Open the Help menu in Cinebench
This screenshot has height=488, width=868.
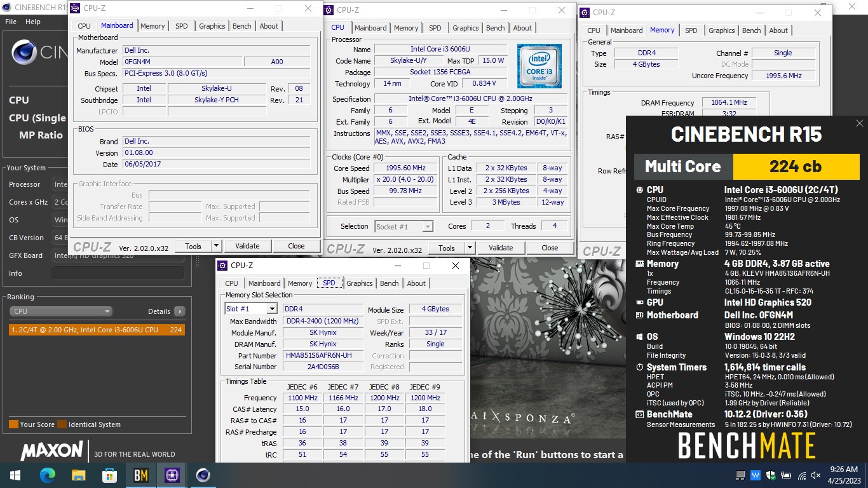point(33,22)
